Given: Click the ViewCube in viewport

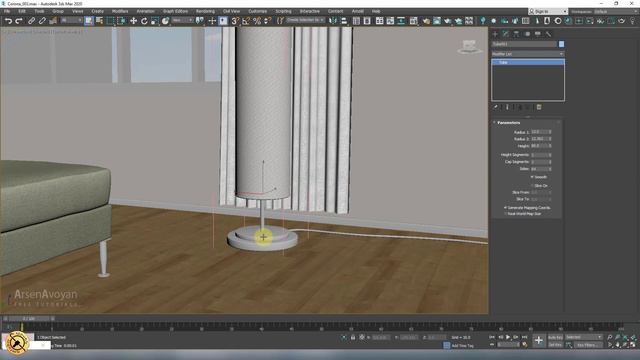Looking at the screenshot, I should tap(469, 46).
